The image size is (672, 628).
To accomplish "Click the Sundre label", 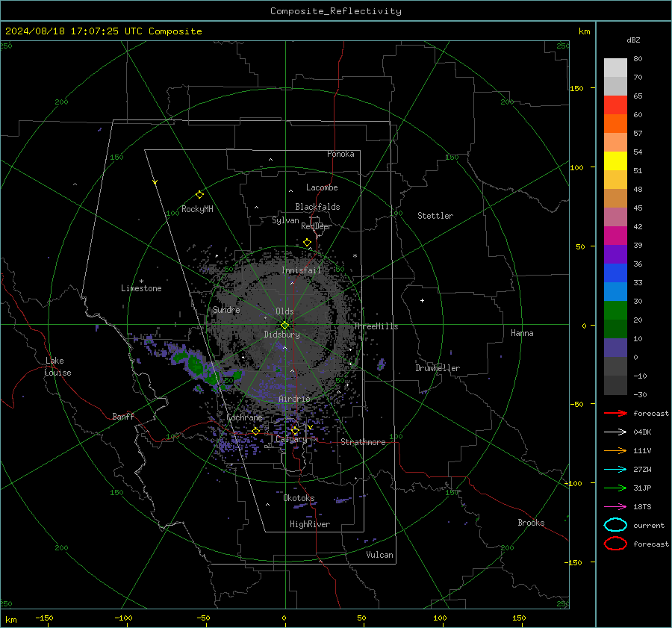I will [x=226, y=309].
